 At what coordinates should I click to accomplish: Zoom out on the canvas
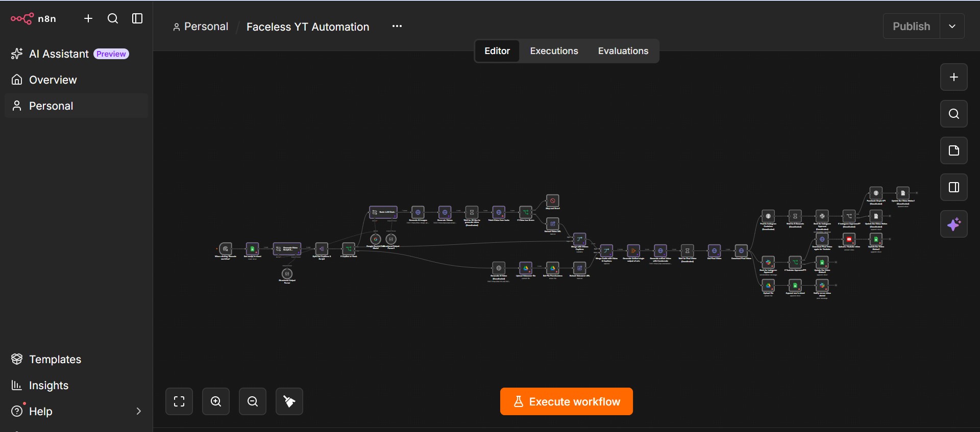(x=253, y=401)
